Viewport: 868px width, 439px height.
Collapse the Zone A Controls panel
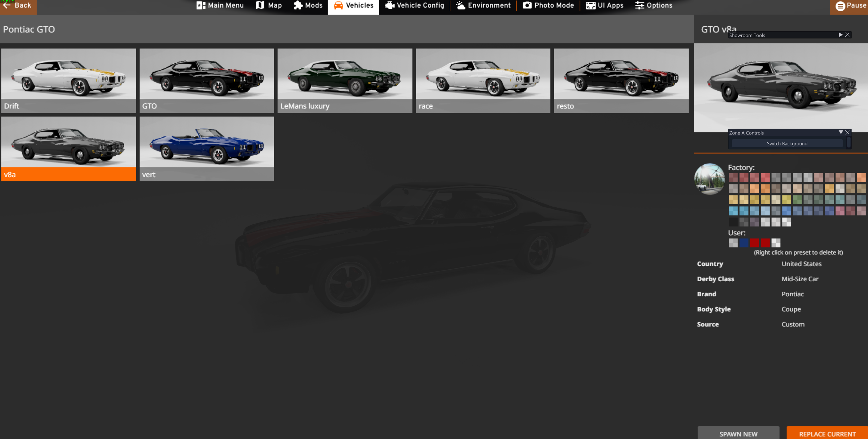(x=841, y=132)
